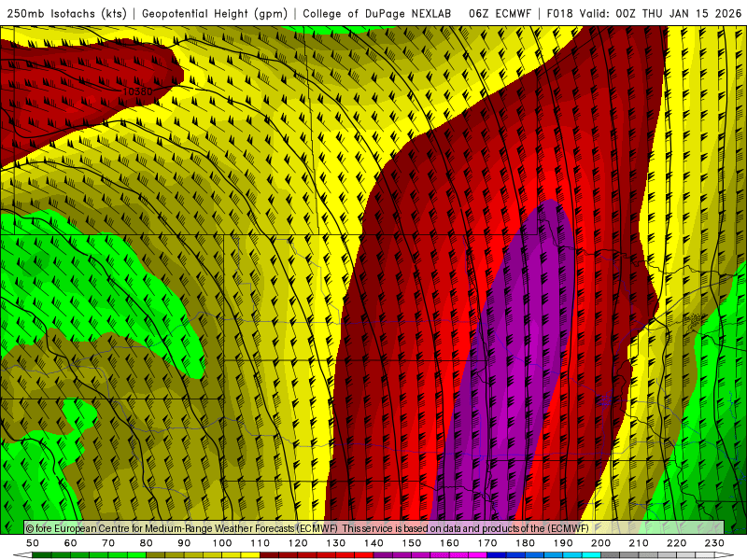Click the dark olive swatch starting at 80
This screenshot has height=560, width=747.
click(155, 555)
